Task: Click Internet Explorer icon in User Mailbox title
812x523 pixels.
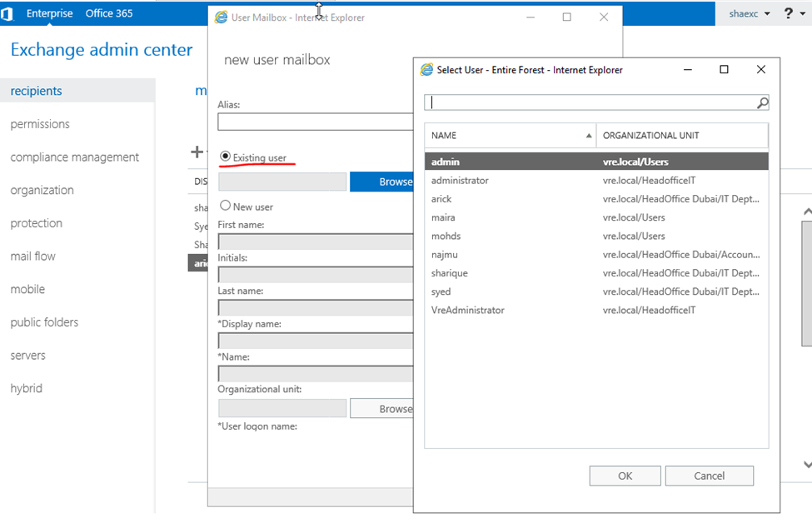Action: click(x=222, y=17)
